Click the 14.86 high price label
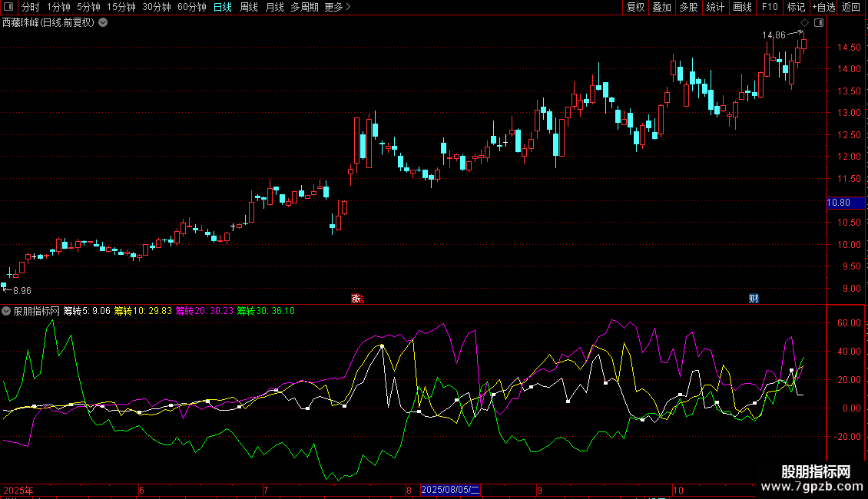Screen dimensions: 868x499 [774, 35]
